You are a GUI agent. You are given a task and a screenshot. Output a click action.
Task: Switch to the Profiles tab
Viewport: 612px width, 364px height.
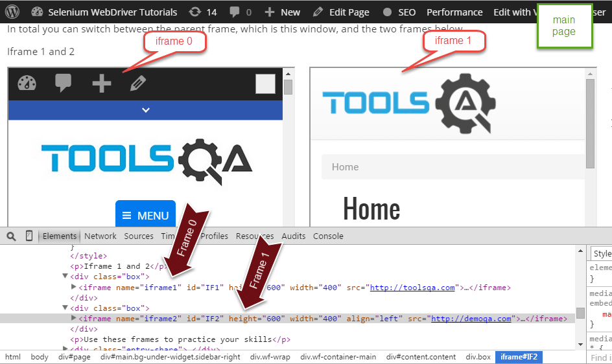(x=215, y=236)
